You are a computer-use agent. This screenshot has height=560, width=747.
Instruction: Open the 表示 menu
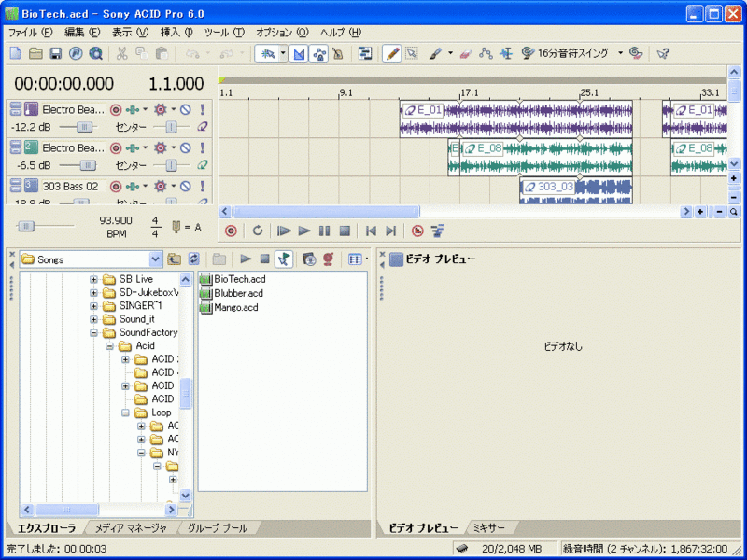(x=130, y=33)
